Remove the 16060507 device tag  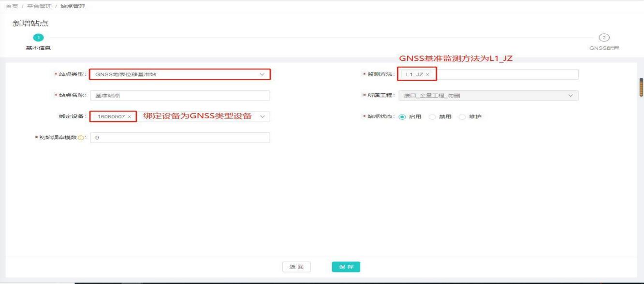point(130,117)
